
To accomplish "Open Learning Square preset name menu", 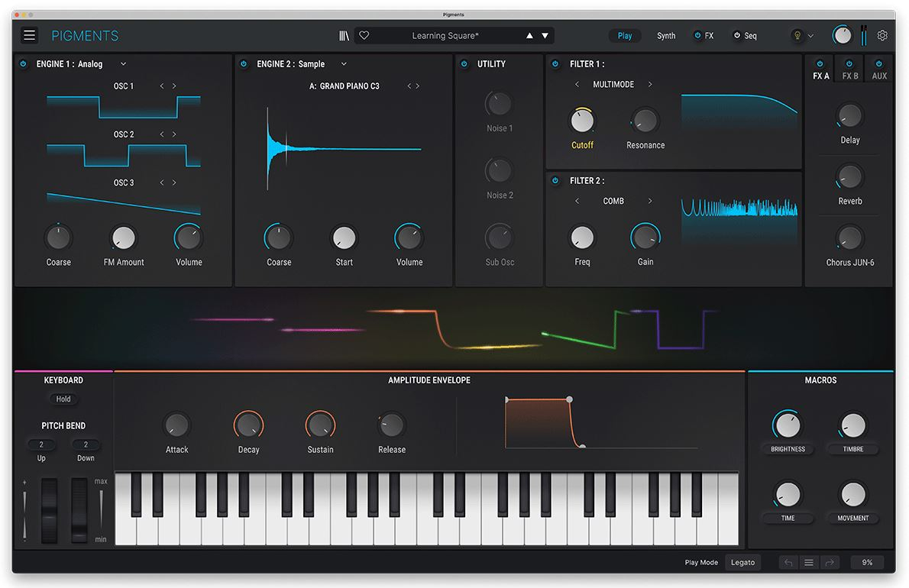I will tap(445, 35).
